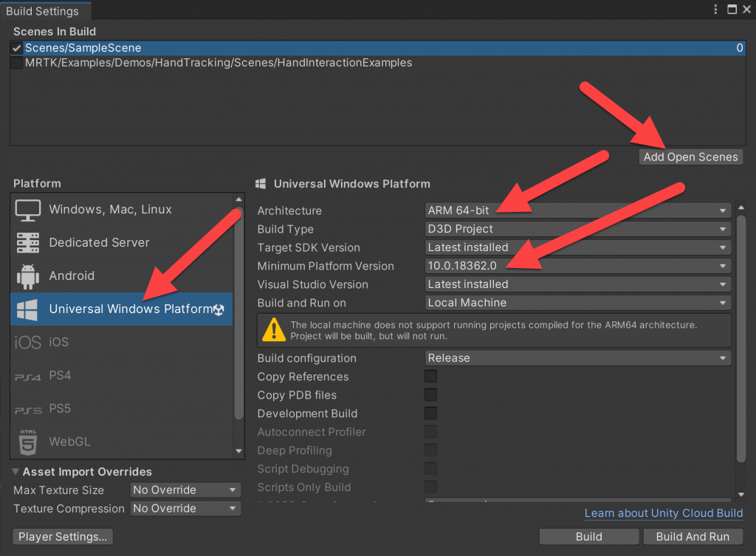Click the platform list scroll up arrow
Image resolution: width=756 pixels, height=556 pixels.
[x=238, y=199]
